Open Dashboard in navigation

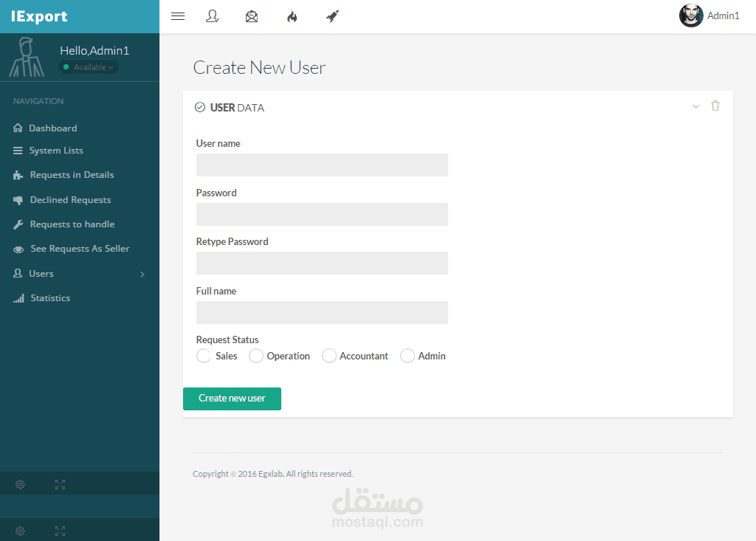[53, 128]
